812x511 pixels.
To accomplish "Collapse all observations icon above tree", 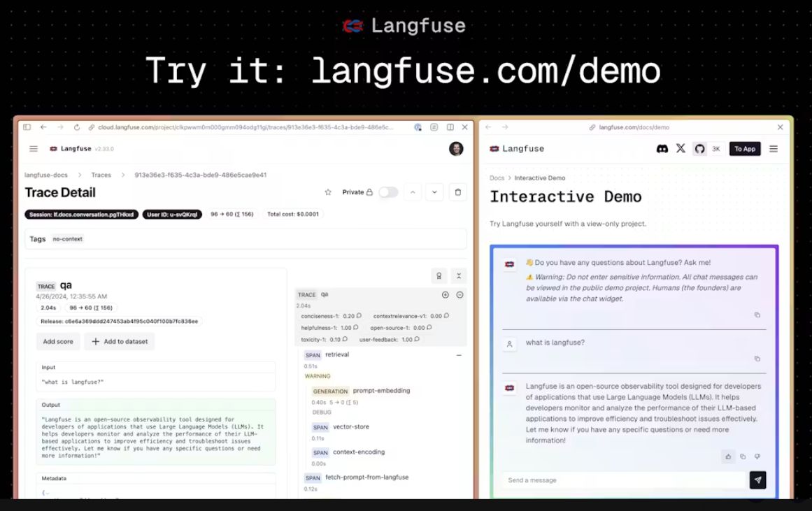I will [x=459, y=276].
